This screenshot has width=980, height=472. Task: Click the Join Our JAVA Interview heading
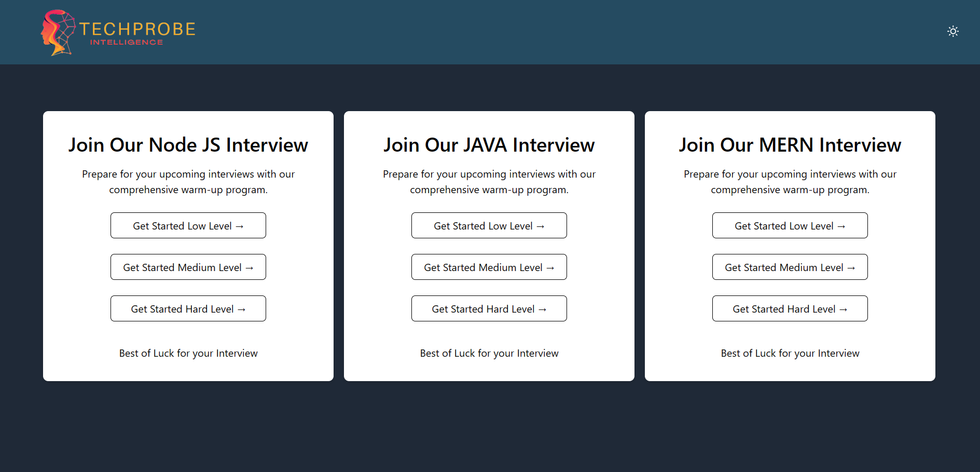coord(489,145)
